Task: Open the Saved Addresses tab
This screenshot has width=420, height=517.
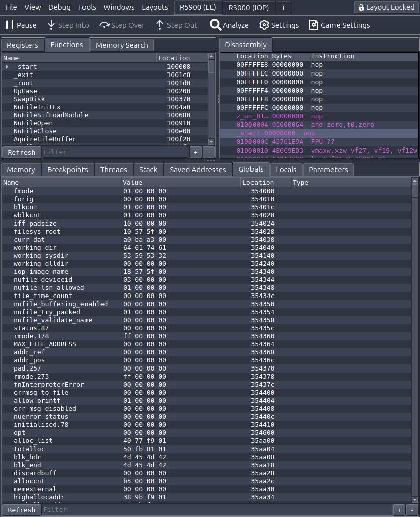Action: [x=198, y=170]
